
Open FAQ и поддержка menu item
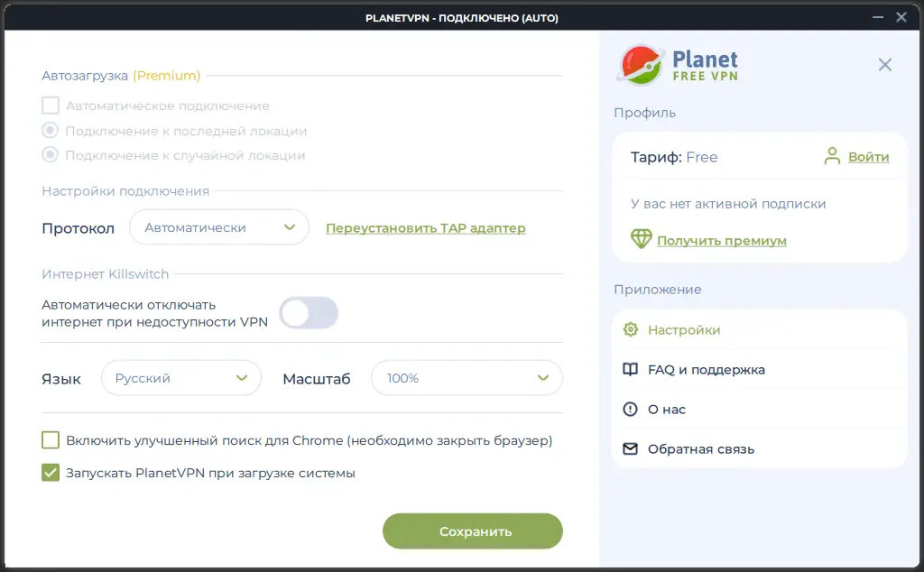759,369
